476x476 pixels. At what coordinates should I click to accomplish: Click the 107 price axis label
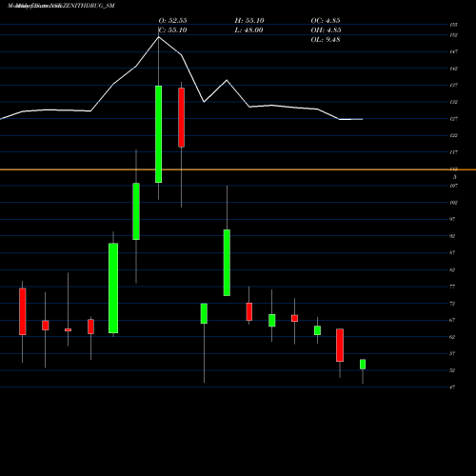(453, 186)
